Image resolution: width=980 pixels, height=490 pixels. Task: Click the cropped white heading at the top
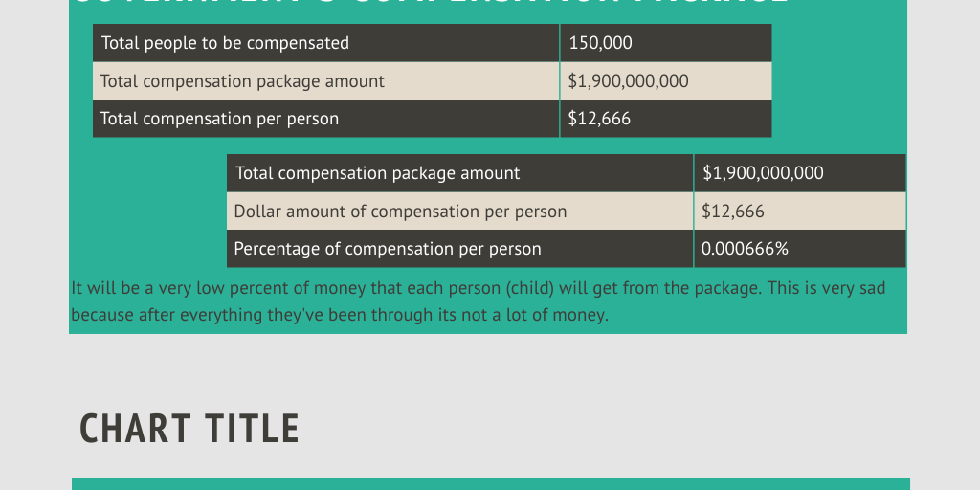coord(431,3)
